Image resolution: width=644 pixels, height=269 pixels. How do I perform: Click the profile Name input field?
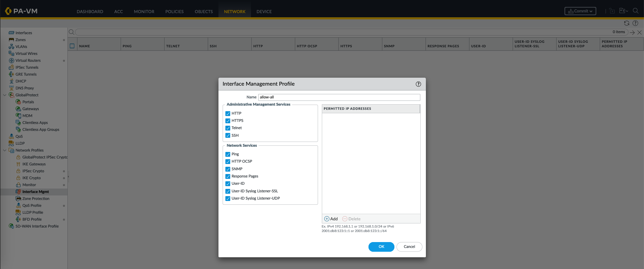339,97
